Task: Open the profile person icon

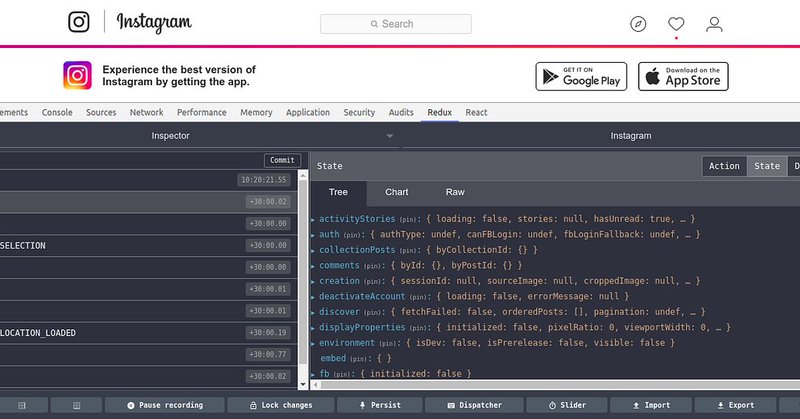Action: click(x=714, y=24)
